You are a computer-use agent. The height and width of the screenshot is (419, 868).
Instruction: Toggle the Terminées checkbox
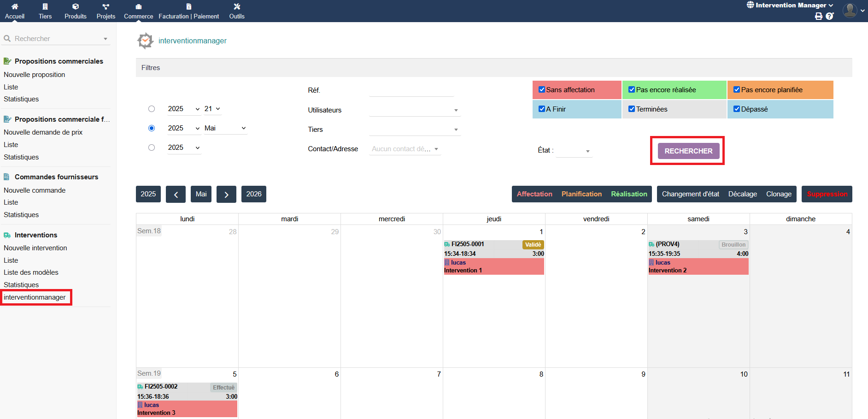(632, 109)
